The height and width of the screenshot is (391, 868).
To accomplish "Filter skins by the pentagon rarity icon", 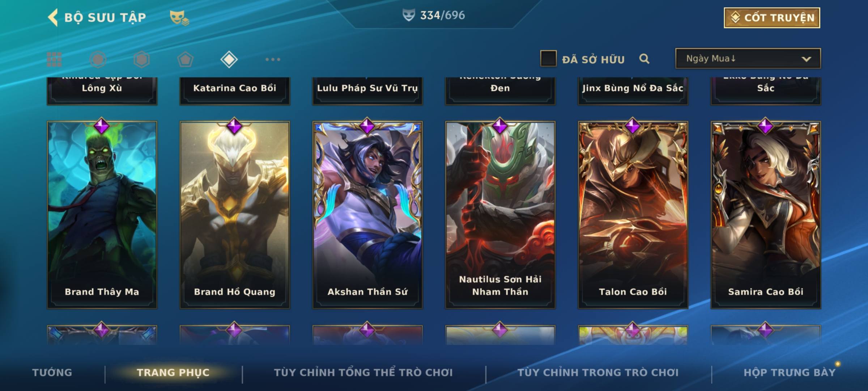I will tap(185, 59).
